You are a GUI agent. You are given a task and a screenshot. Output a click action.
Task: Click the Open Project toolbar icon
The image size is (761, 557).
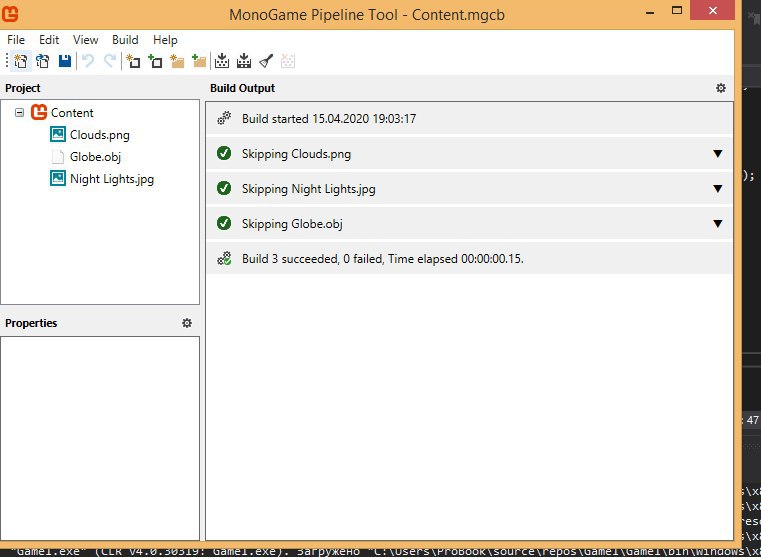(x=43, y=61)
